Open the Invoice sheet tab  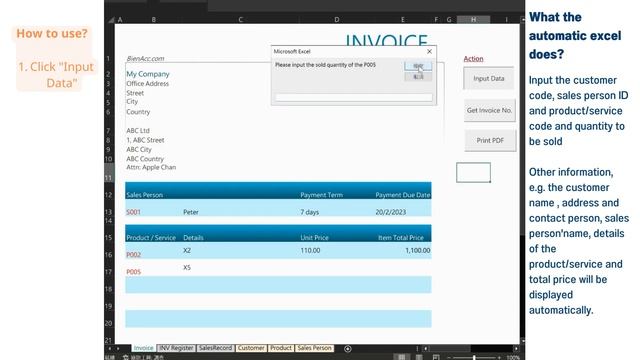coord(143,348)
